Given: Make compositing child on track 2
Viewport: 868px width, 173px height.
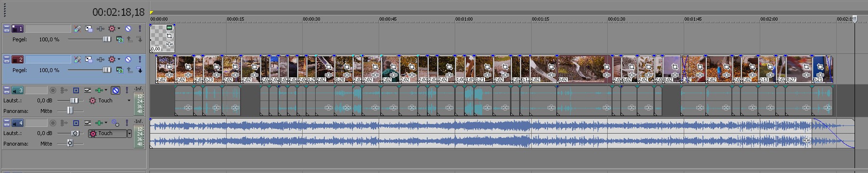Looking at the screenshot, I should (139, 70).
